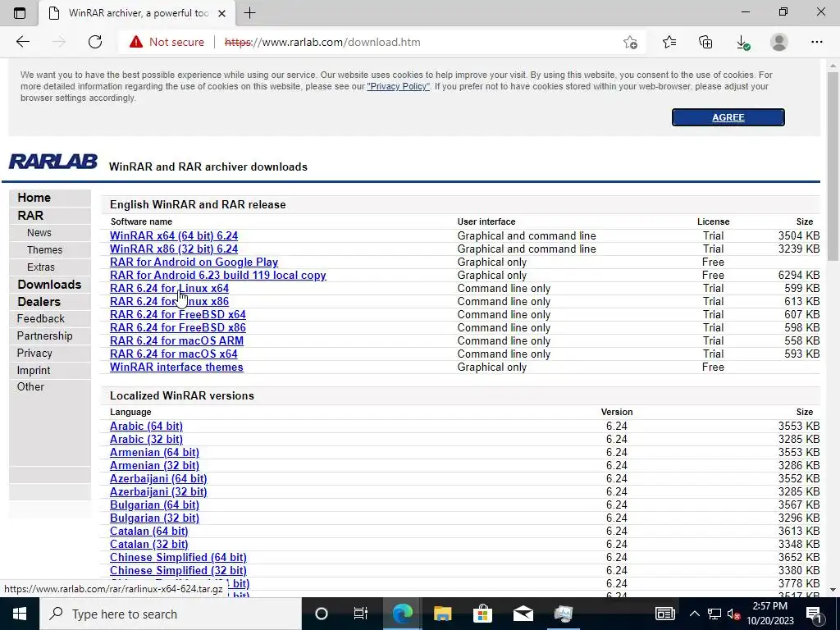Click the page vertical scrollbar thumb

point(833,166)
